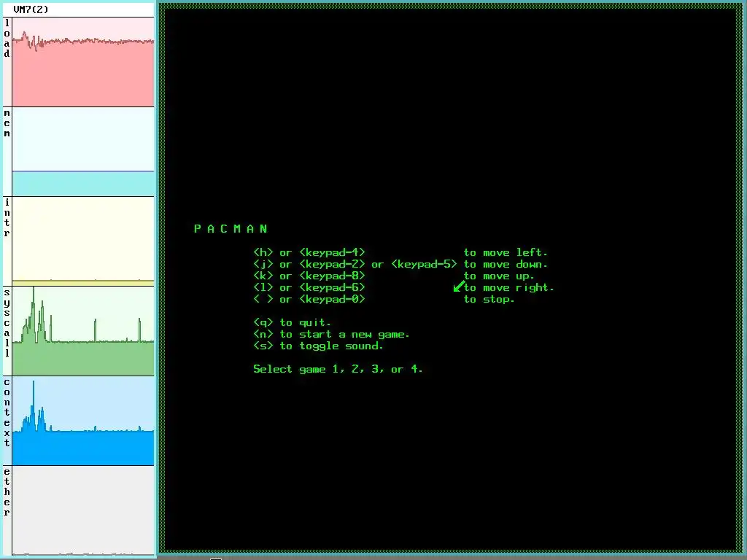The width and height of the screenshot is (747, 560).
Task: Click the 'to stop.' text
Action: [x=489, y=300]
